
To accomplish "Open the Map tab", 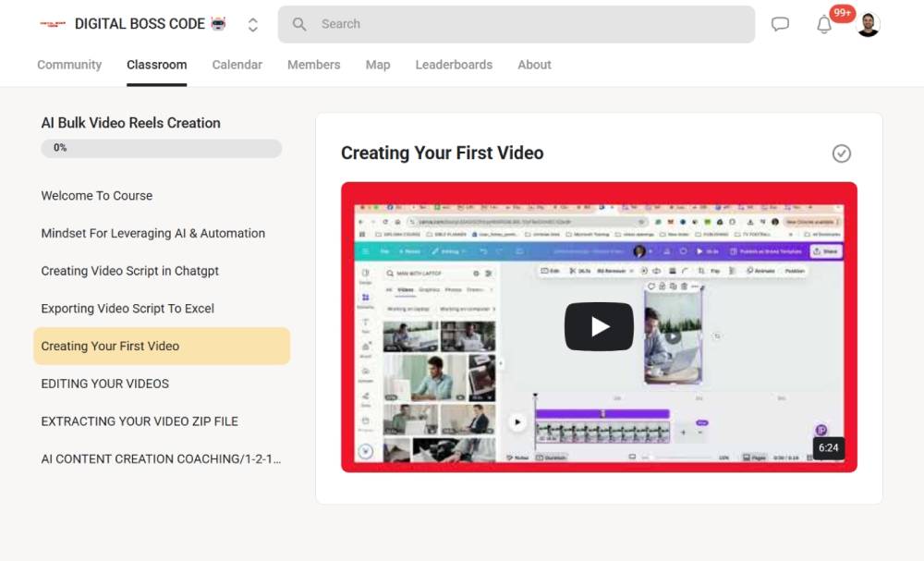I will point(378,65).
